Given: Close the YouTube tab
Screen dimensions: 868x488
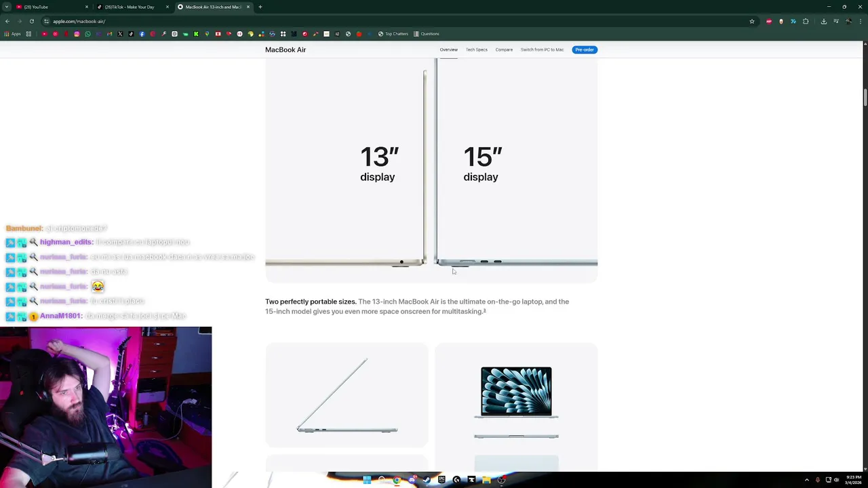Looking at the screenshot, I should 87,7.
